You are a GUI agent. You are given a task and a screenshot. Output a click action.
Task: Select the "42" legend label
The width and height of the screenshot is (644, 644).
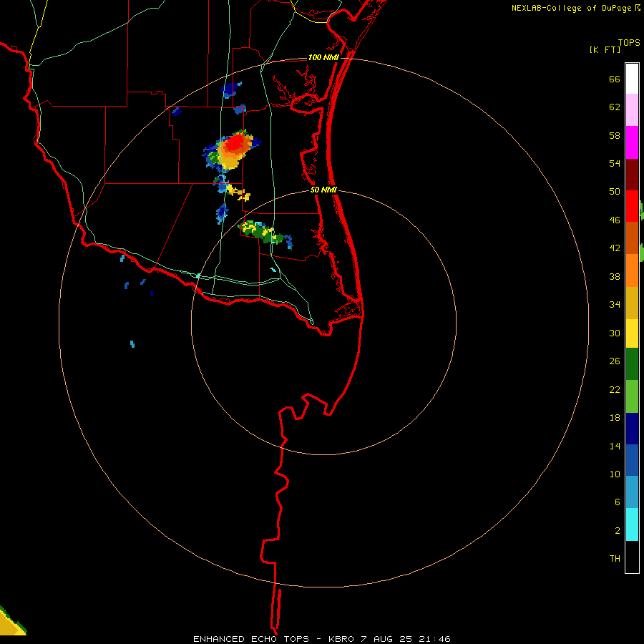[x=615, y=248]
